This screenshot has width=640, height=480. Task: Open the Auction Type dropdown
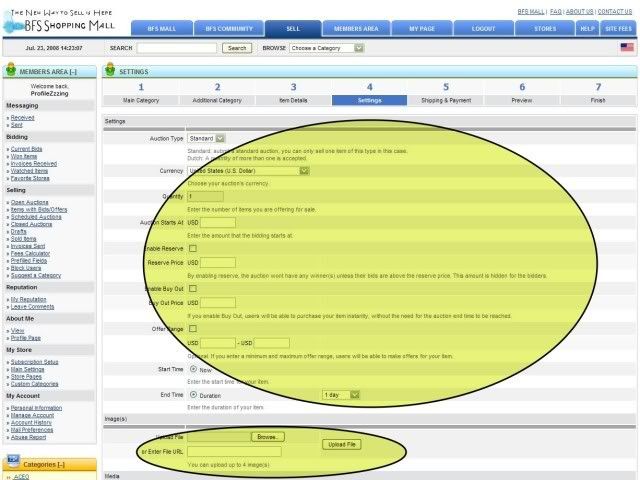click(206, 138)
